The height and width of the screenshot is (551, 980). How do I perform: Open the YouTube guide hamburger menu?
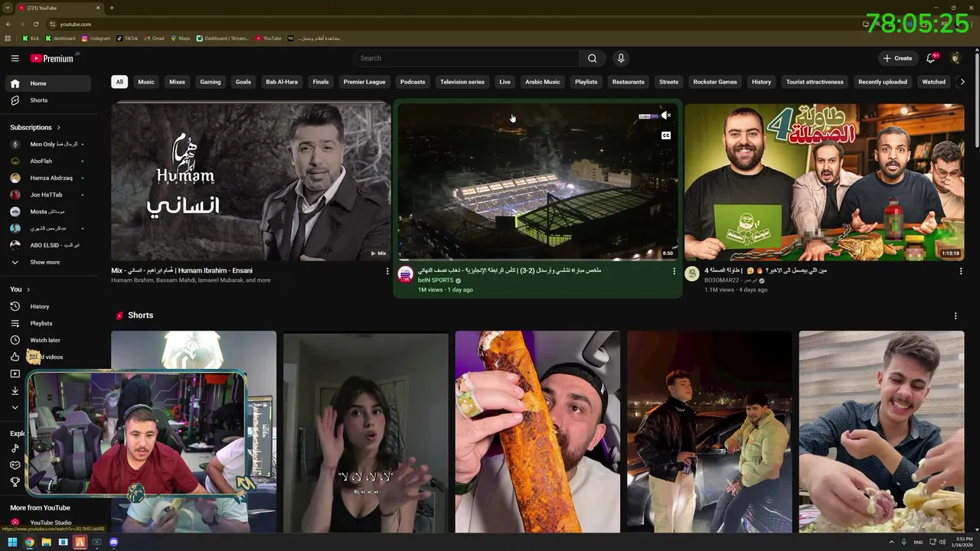[x=15, y=58]
